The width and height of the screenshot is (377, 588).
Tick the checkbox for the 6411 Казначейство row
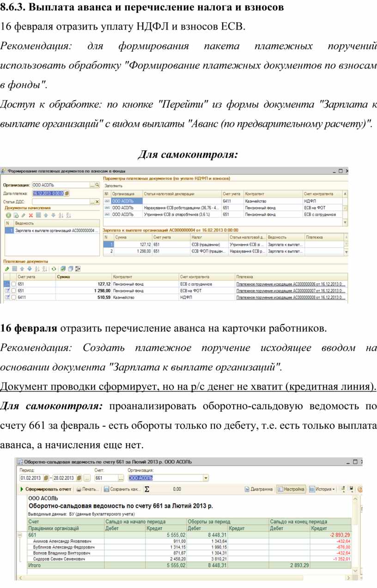point(13,298)
